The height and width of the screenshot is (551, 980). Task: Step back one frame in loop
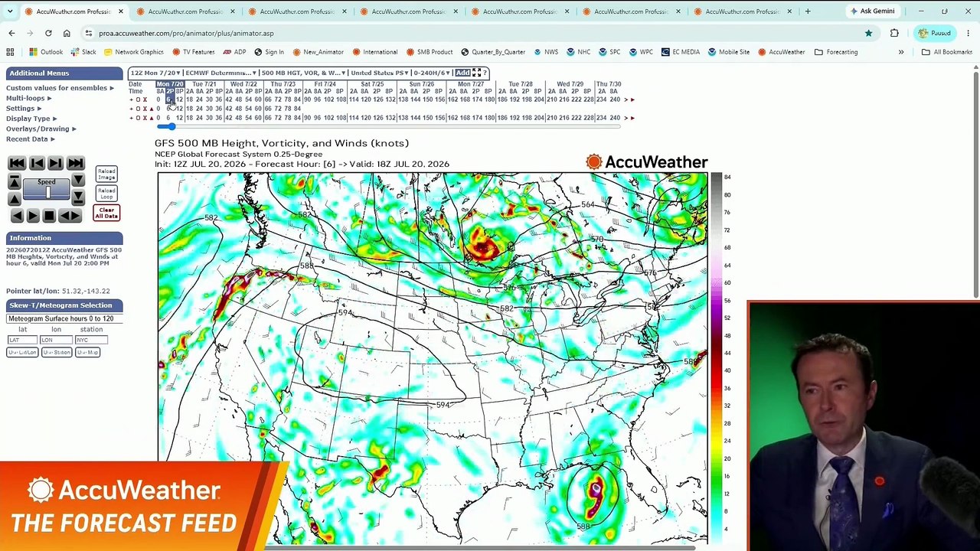click(x=36, y=163)
